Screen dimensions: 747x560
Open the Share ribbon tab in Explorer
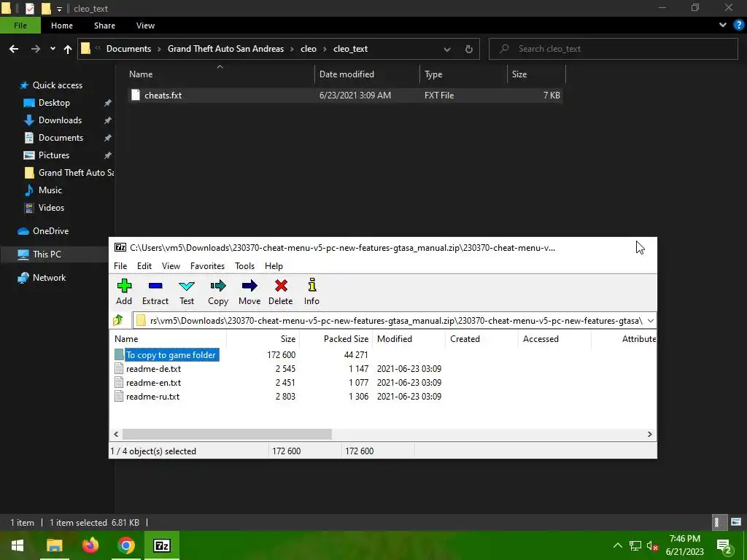pyautogui.click(x=104, y=26)
